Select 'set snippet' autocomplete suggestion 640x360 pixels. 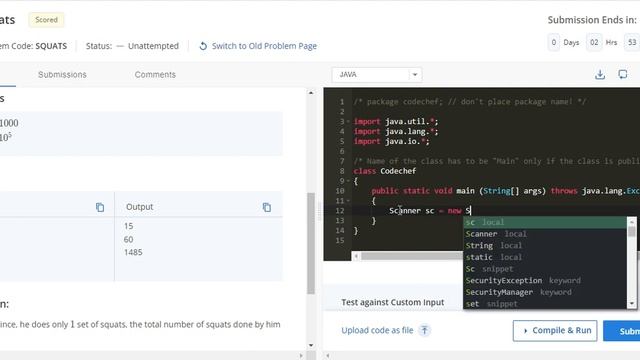click(545, 304)
